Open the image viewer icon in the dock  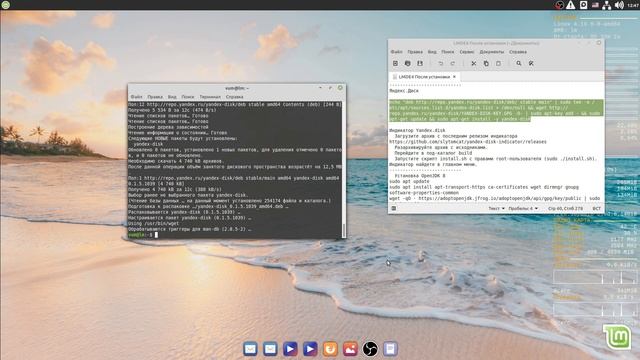350,349
